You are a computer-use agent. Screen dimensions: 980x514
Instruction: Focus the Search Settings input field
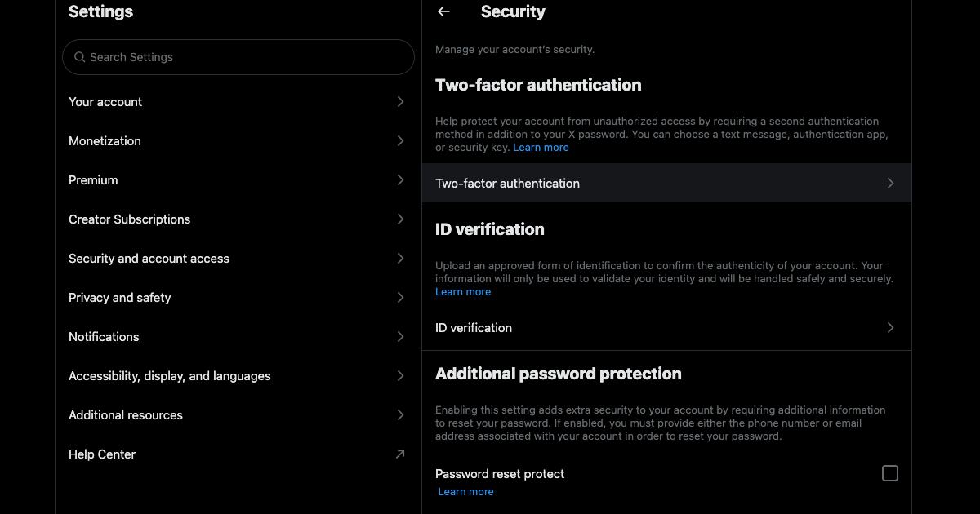245,57
